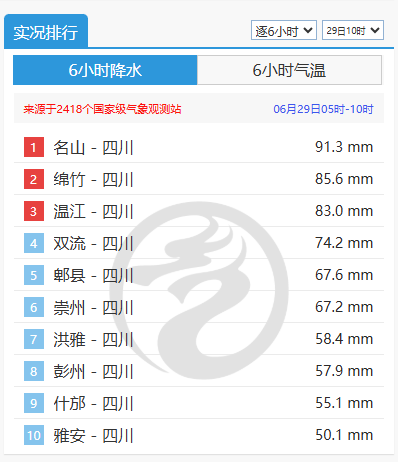Click the 67.2 mm rainfall value

coord(344,307)
